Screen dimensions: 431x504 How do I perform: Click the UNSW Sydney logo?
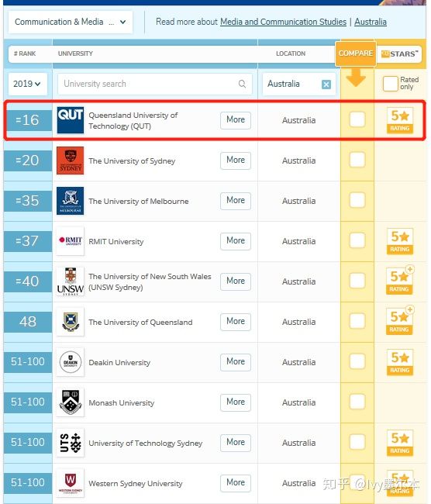[70, 281]
